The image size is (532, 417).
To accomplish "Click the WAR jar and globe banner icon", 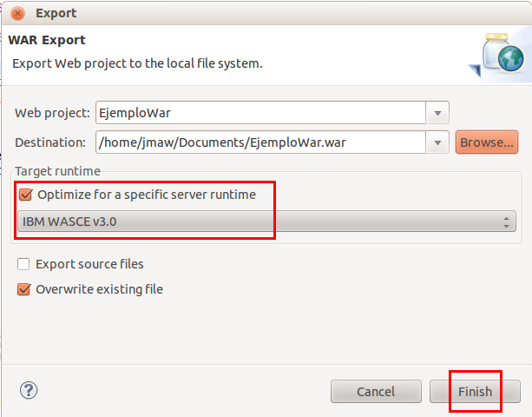I will tap(498, 55).
